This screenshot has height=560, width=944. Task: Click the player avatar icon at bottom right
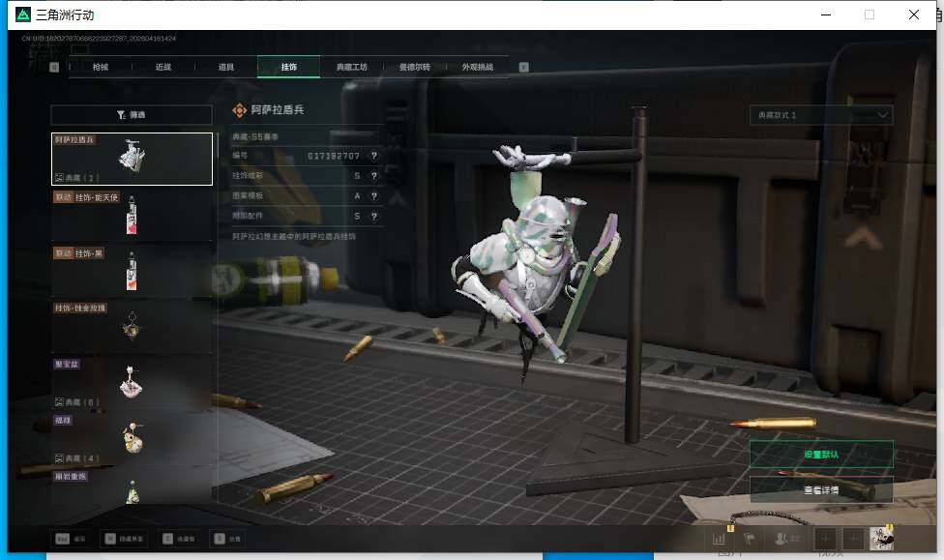pyautogui.click(x=881, y=539)
